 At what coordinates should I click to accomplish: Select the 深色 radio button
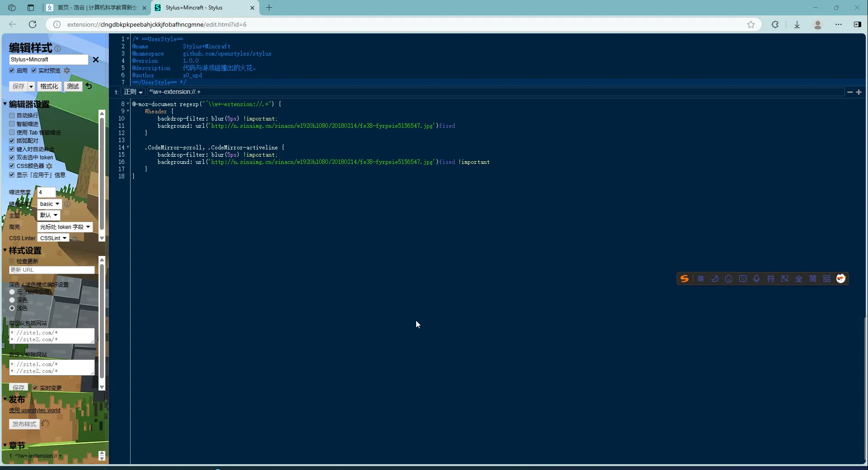pyautogui.click(x=12, y=300)
